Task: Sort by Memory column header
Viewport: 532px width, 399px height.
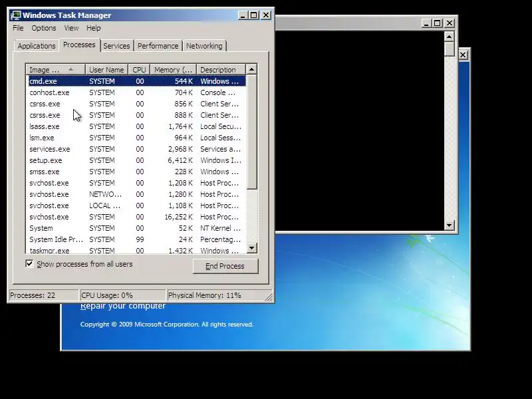Action: (173, 70)
